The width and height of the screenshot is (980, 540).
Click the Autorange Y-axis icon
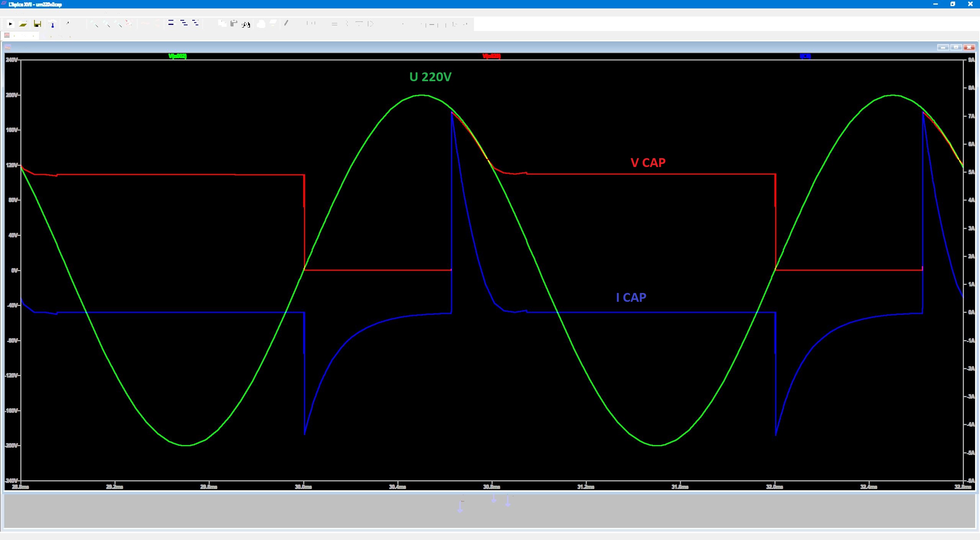point(157,24)
